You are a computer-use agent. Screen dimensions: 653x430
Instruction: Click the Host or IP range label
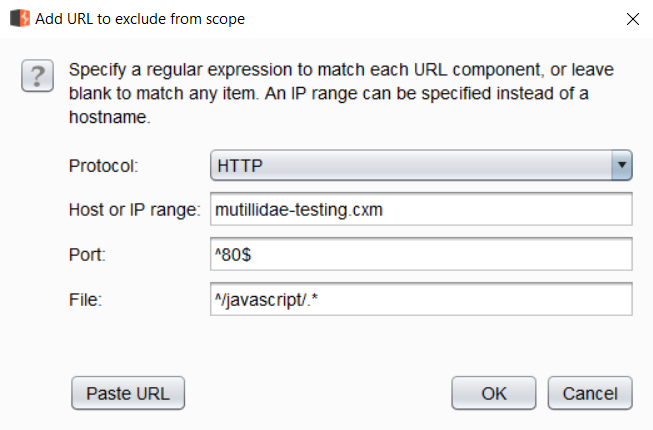pyautogui.click(x=135, y=209)
